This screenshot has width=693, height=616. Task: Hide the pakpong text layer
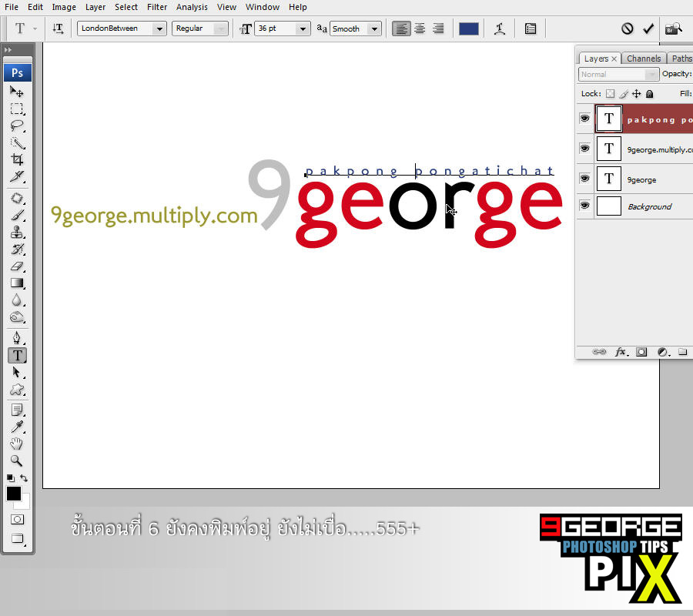click(584, 119)
